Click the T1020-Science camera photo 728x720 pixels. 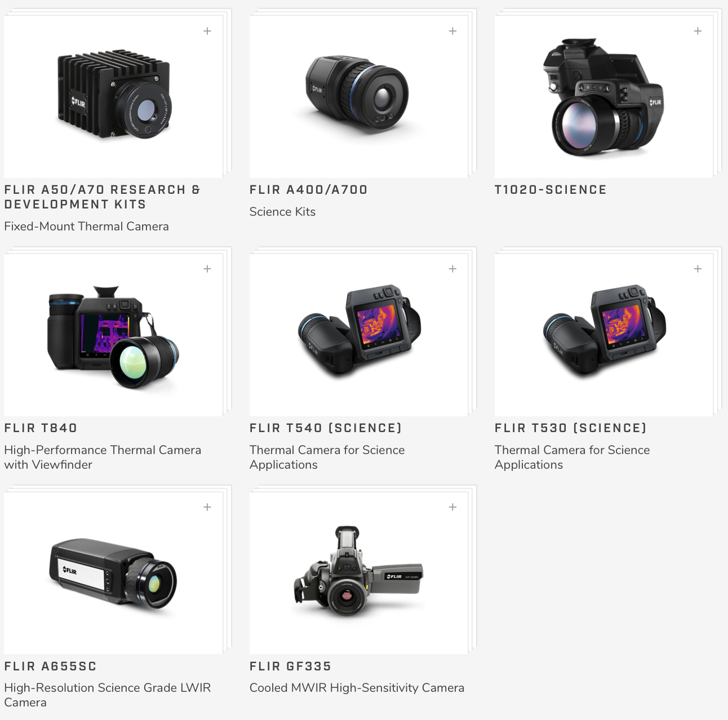pyautogui.click(x=603, y=97)
